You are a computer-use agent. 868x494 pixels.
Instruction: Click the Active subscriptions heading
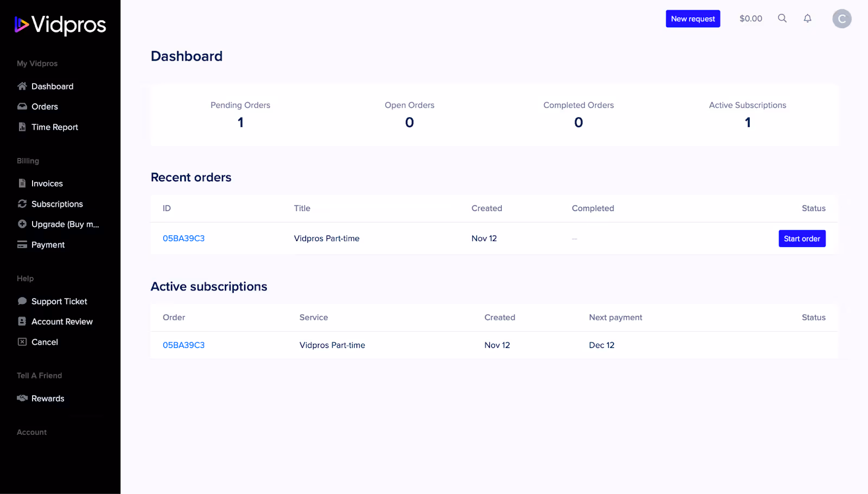(209, 287)
